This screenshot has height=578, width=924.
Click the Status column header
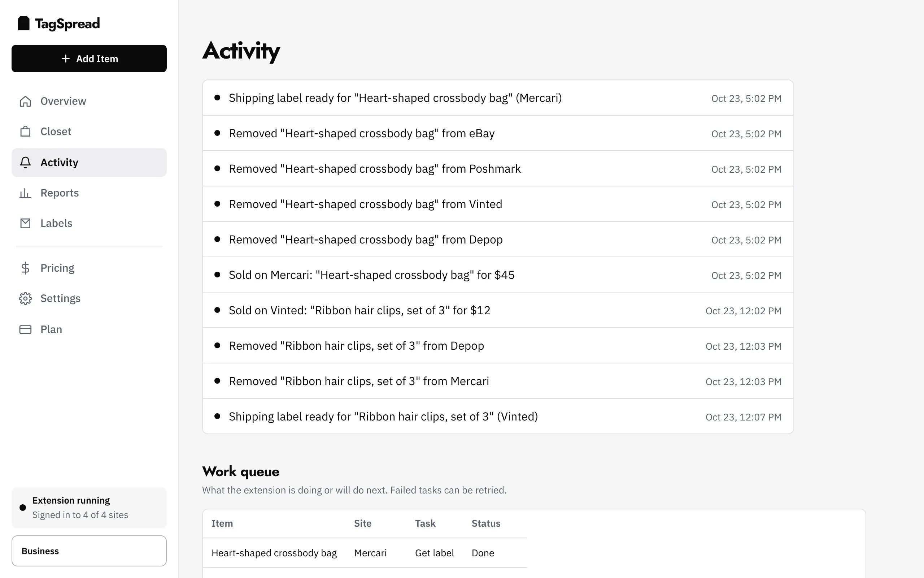click(x=486, y=523)
